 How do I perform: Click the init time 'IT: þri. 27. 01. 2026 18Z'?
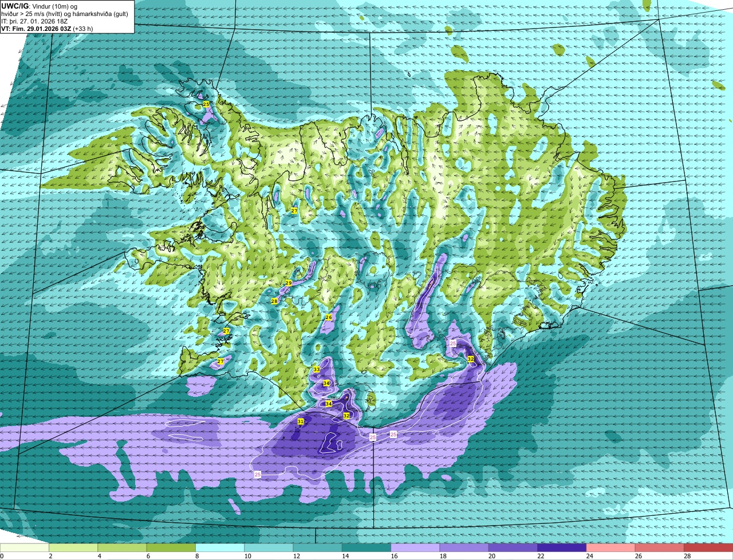[x=34, y=21]
